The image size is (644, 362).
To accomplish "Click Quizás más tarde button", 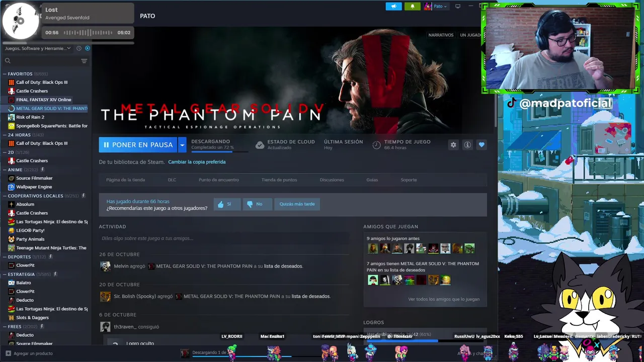I will pos(297,204).
